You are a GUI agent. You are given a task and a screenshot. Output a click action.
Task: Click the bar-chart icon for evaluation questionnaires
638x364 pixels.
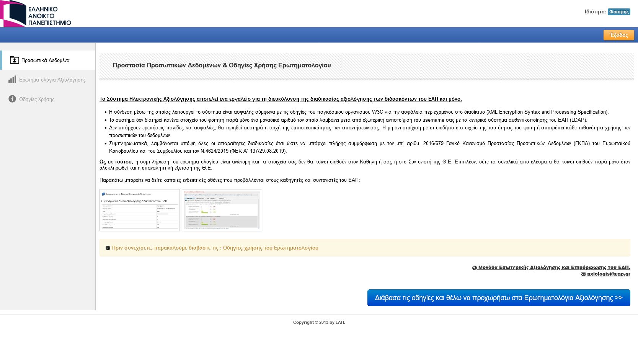(x=12, y=79)
